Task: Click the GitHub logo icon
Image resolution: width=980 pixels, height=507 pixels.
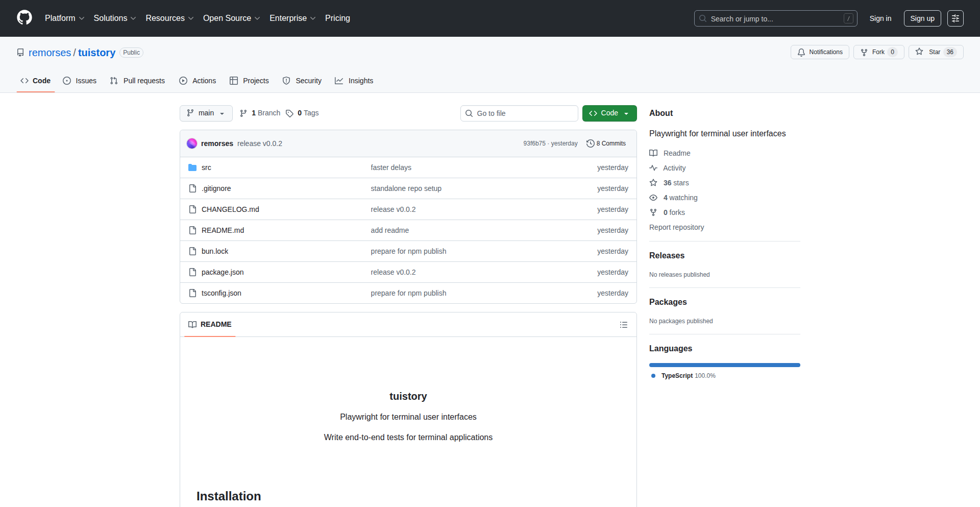Action: point(24,18)
